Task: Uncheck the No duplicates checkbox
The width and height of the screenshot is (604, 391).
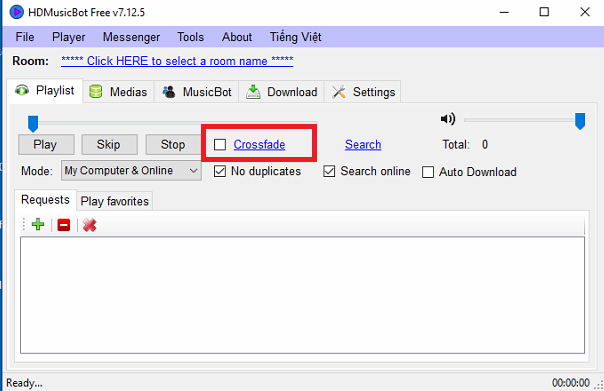Action: (x=220, y=171)
